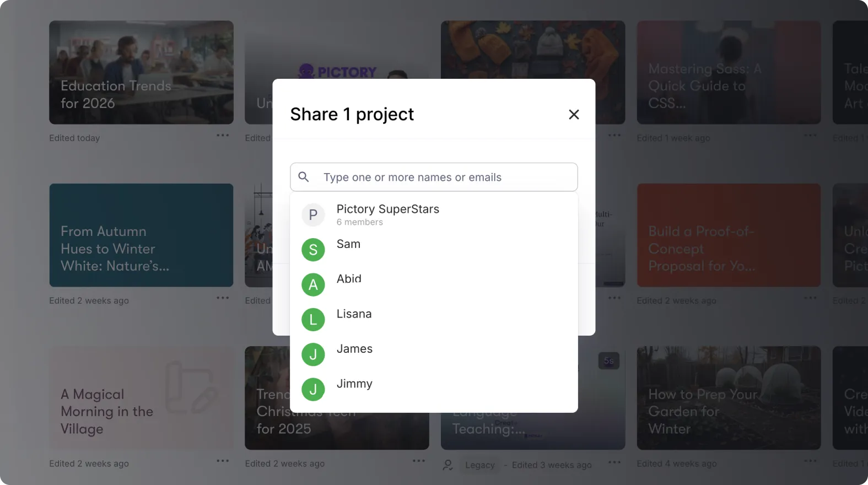The height and width of the screenshot is (485, 868).
Task: Click the green J avatar beside James
Action: click(x=313, y=354)
